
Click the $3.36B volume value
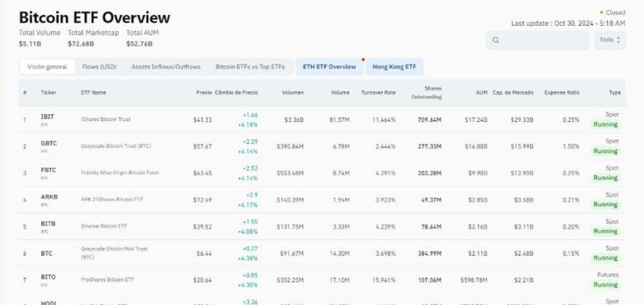(294, 120)
